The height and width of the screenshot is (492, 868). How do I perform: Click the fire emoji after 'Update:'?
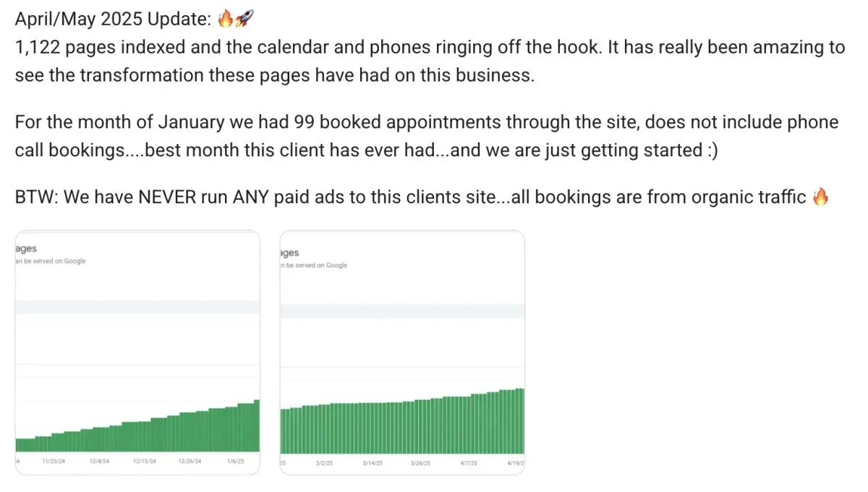[x=225, y=20]
